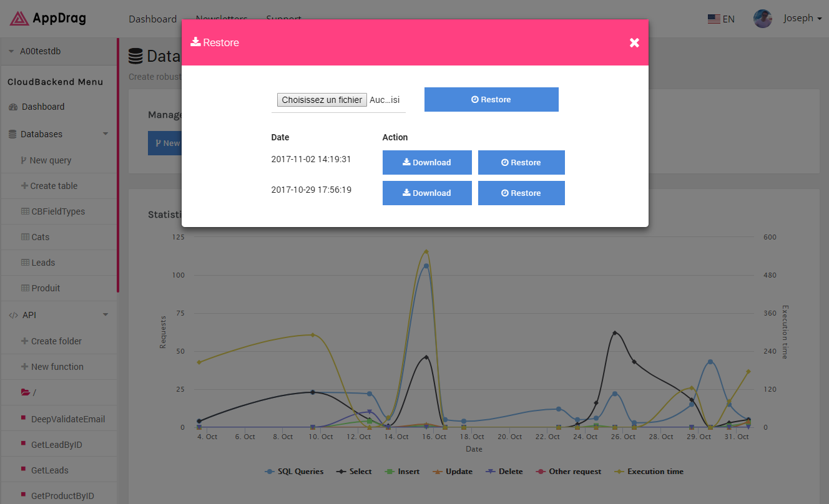This screenshot has height=504, width=829.
Task: Click the CBFieldTypes table grid icon
Action: (25, 211)
